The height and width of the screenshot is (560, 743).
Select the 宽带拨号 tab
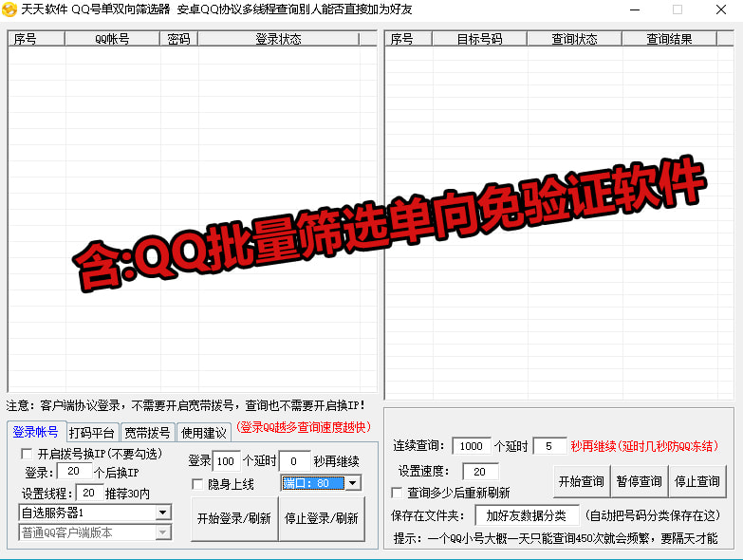tap(147, 433)
